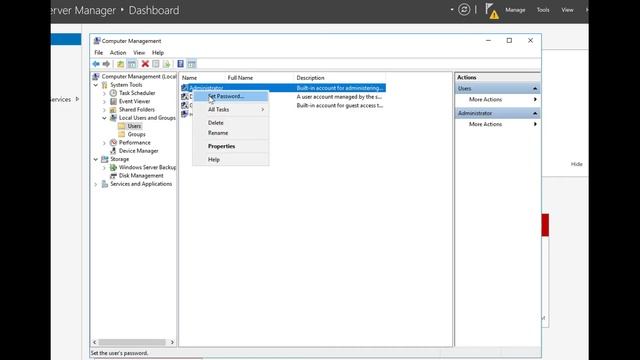Screen dimensions: 640x360
Task: Choose Properties in the context menu
Action: [231, 146]
